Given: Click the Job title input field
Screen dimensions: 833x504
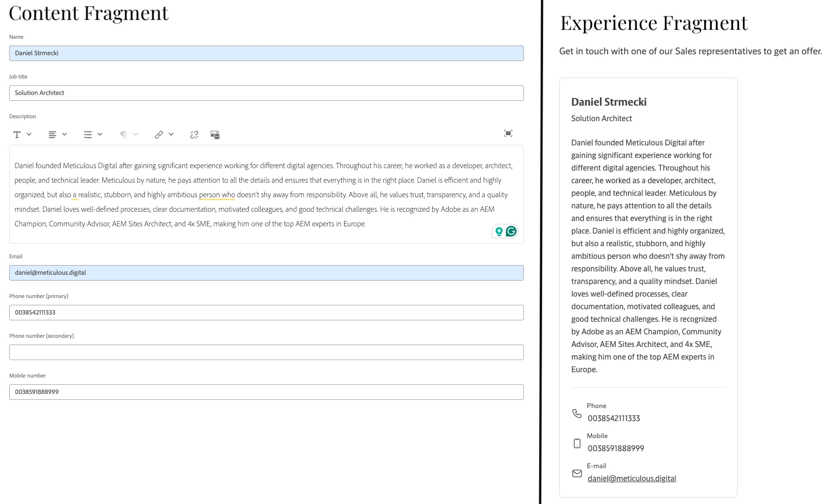Looking at the screenshot, I should coord(267,93).
